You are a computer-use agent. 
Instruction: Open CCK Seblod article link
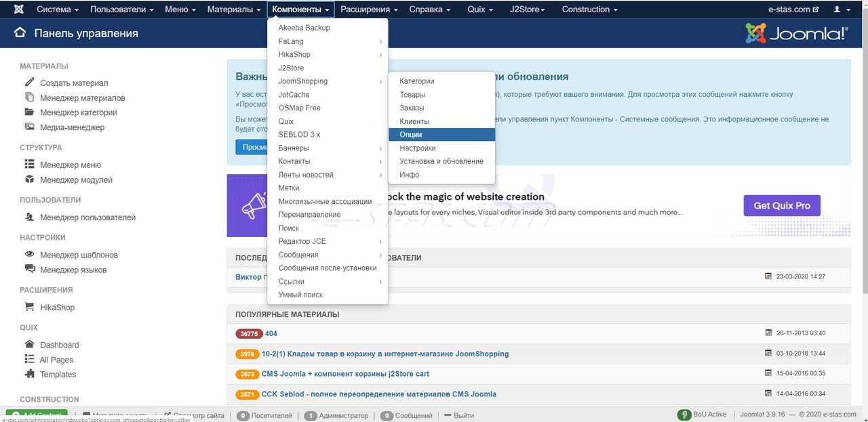pos(379,394)
